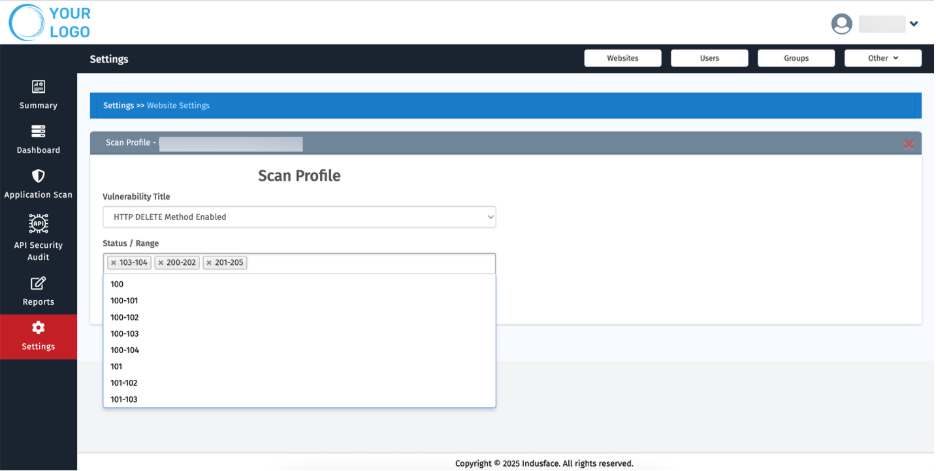The width and height of the screenshot is (936, 471).
Task: Click the Websites button
Action: (623, 58)
